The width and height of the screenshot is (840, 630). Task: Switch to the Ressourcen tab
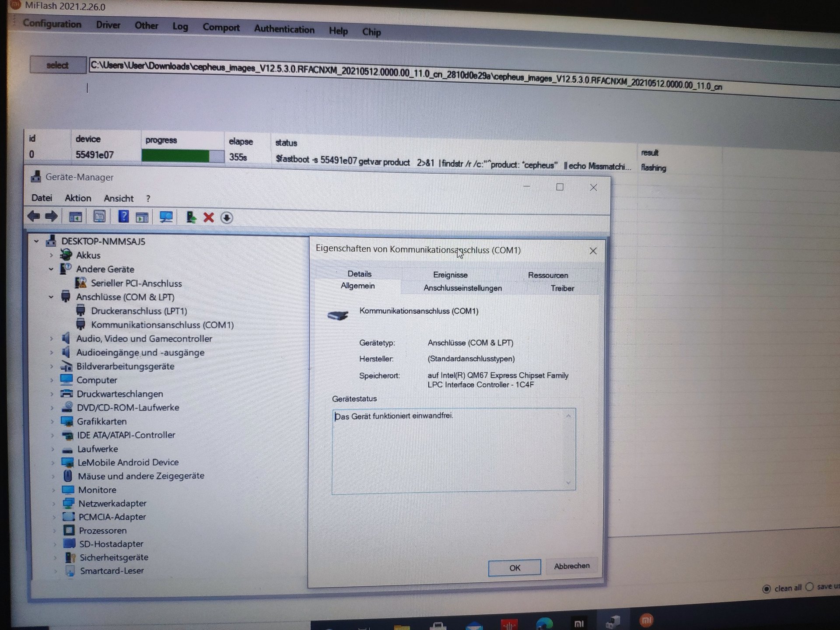coord(548,275)
